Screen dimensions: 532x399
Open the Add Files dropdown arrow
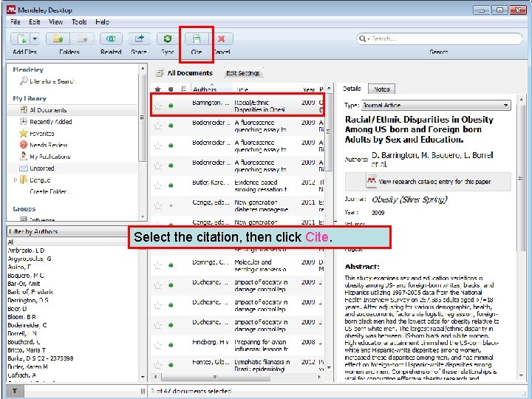coord(35,38)
